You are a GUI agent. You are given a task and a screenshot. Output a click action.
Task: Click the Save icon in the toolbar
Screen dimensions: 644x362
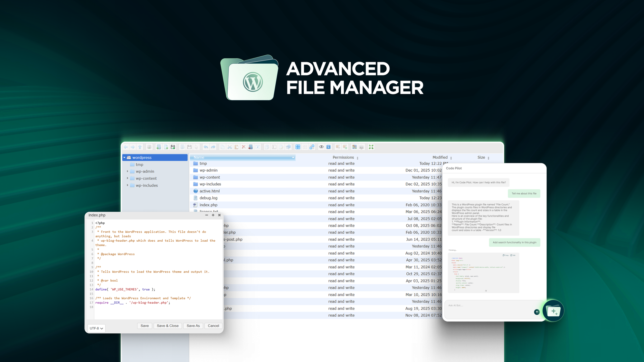click(190, 147)
